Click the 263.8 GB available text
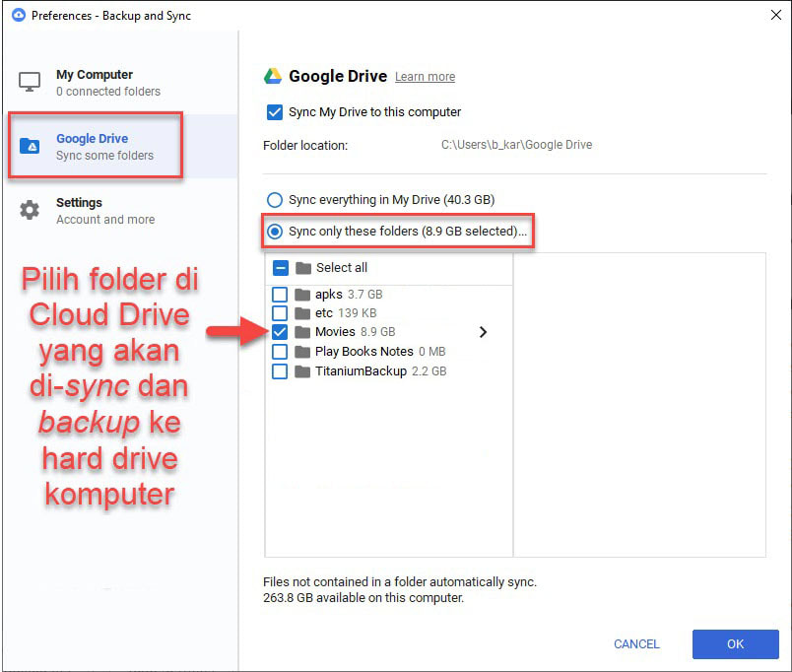The width and height of the screenshot is (792, 672). pyautogui.click(x=363, y=598)
